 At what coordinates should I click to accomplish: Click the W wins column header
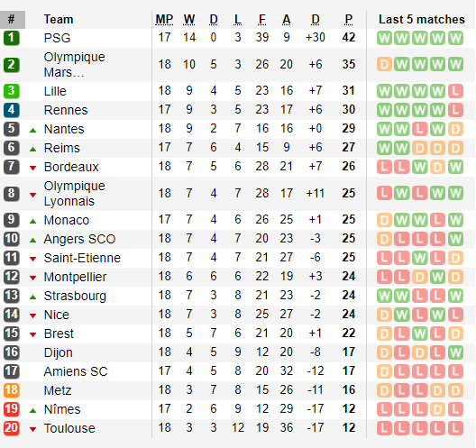pyautogui.click(x=188, y=20)
